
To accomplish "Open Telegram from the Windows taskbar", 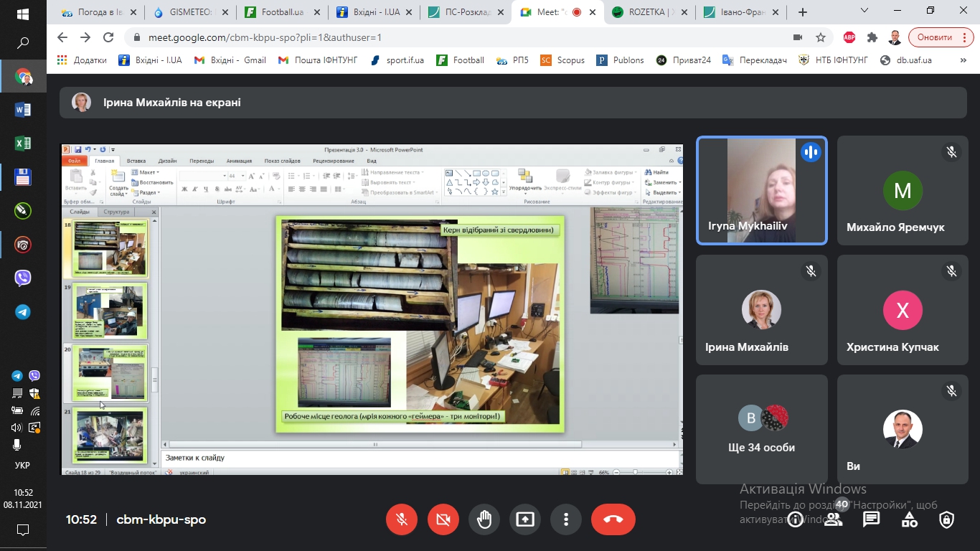I will point(23,312).
